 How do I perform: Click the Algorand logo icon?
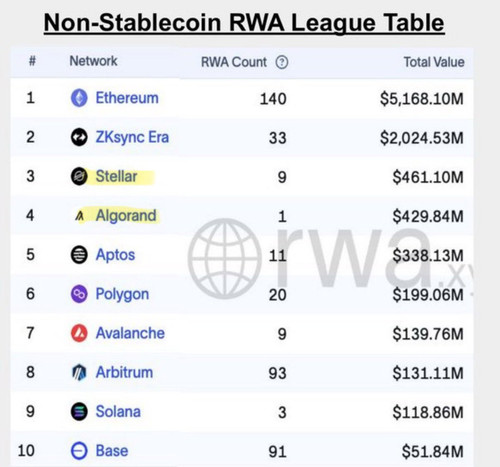[79, 216]
